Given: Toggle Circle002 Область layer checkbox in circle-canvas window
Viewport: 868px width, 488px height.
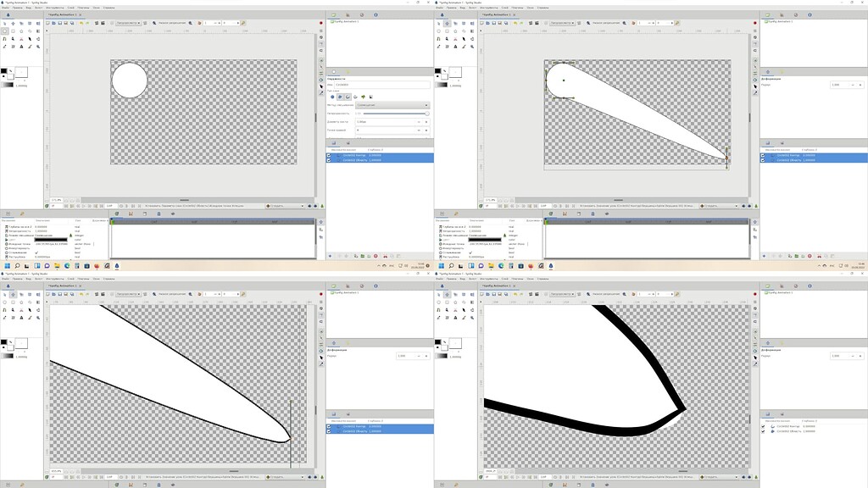Looking at the screenshot, I should (330, 160).
